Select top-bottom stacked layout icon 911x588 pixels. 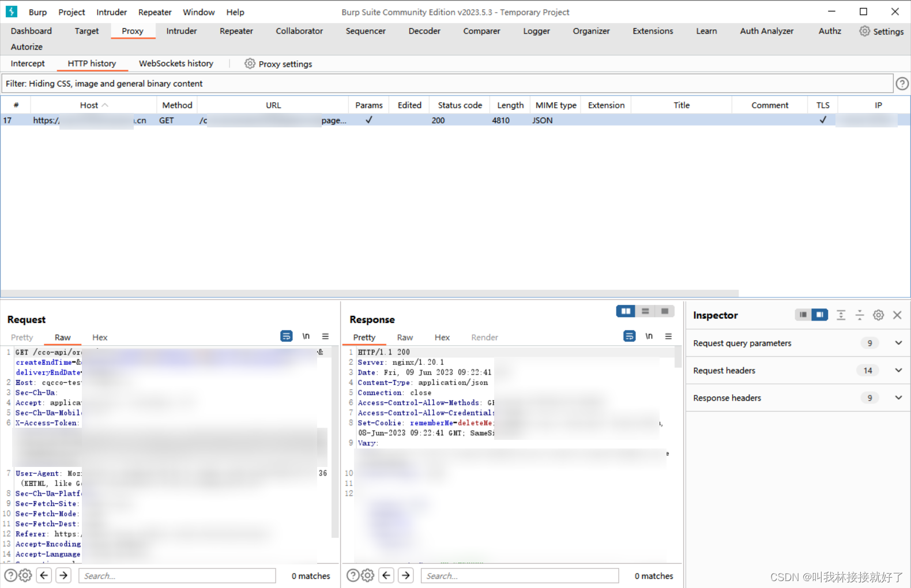point(645,311)
